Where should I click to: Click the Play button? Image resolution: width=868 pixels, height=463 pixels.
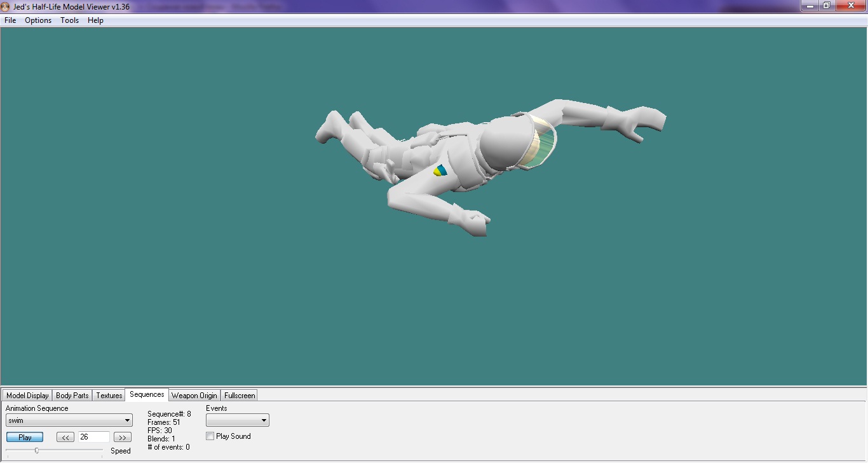point(25,438)
